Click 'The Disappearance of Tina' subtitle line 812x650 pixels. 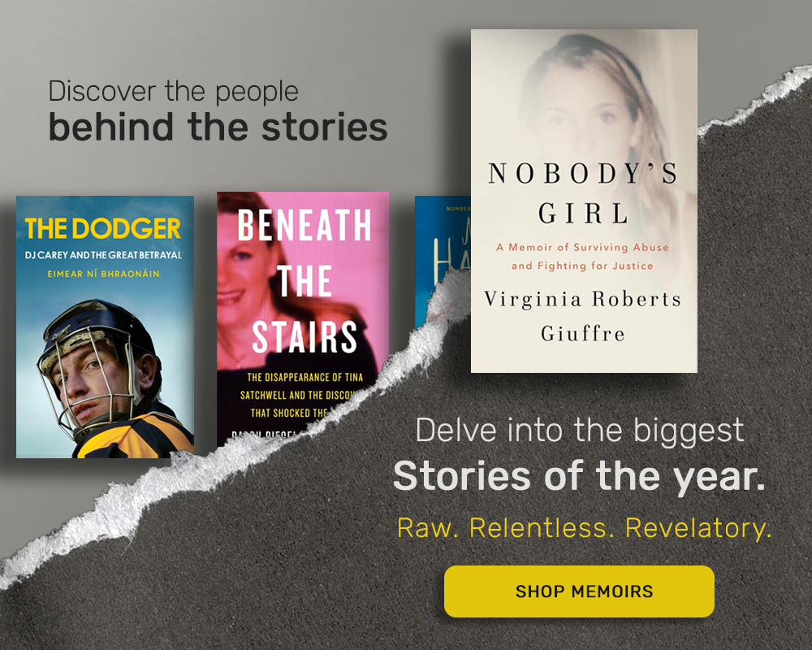pos(305,377)
